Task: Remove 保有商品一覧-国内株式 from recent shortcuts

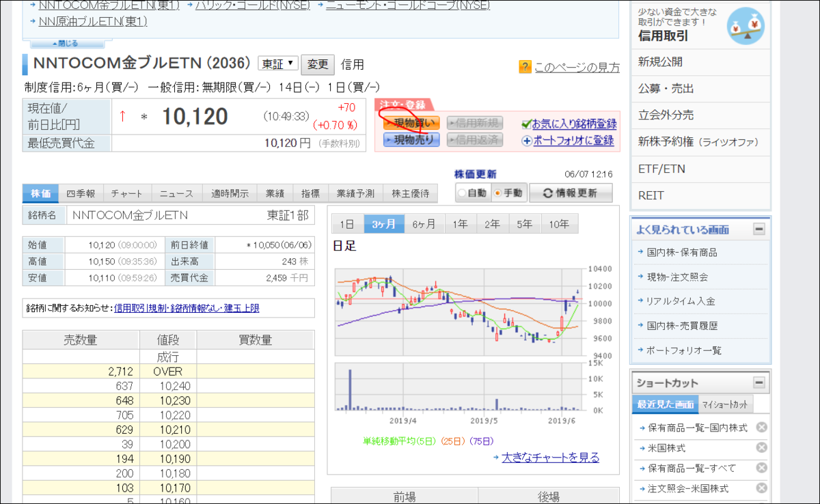Action: coord(761,428)
